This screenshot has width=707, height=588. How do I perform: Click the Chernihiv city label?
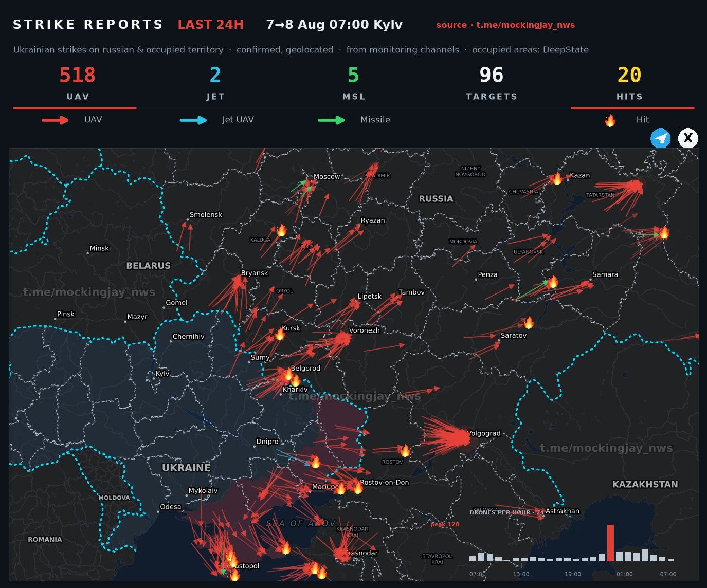189,337
